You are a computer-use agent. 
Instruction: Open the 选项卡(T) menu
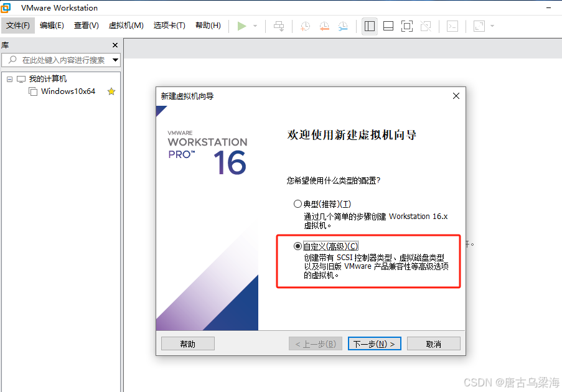169,26
